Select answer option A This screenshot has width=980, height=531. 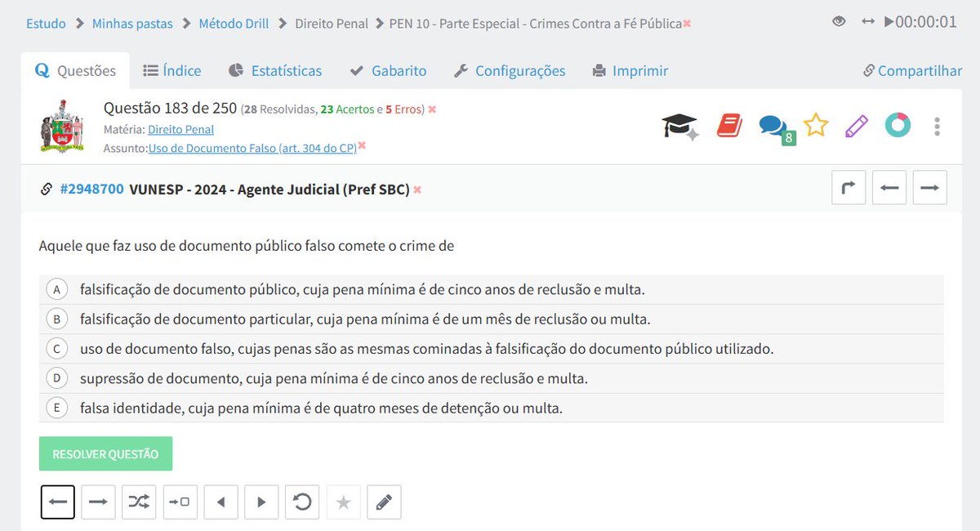[56, 289]
